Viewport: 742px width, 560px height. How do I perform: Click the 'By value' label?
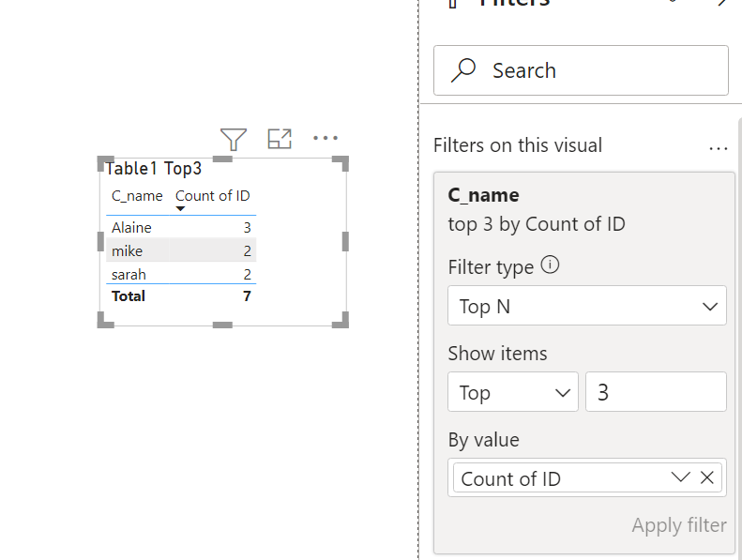484,440
